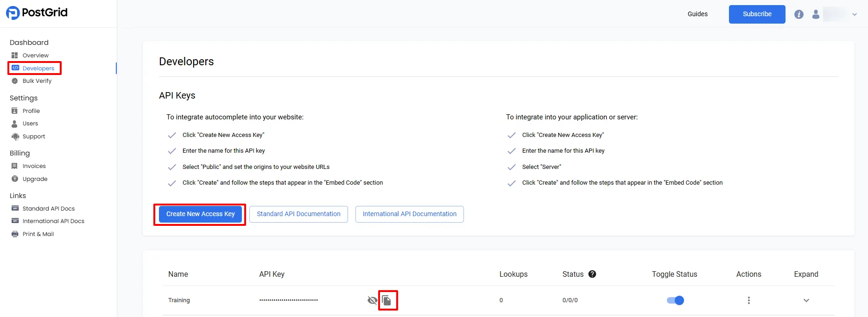Click the International API Docs icon
Screen dimensions: 868x317
coord(15,221)
